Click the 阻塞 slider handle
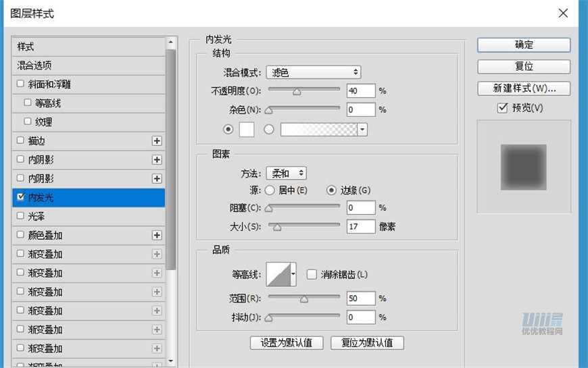This screenshot has height=368, width=588. pyautogui.click(x=268, y=209)
